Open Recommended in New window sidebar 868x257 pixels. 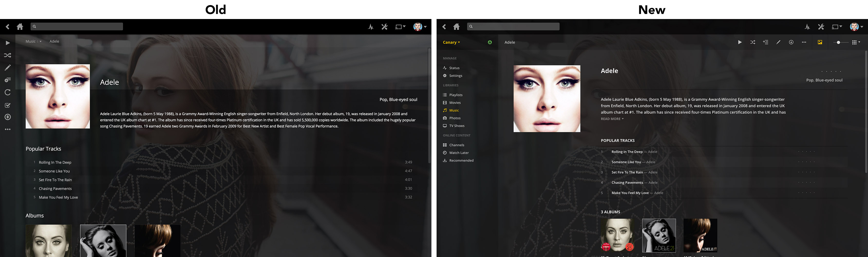458,161
